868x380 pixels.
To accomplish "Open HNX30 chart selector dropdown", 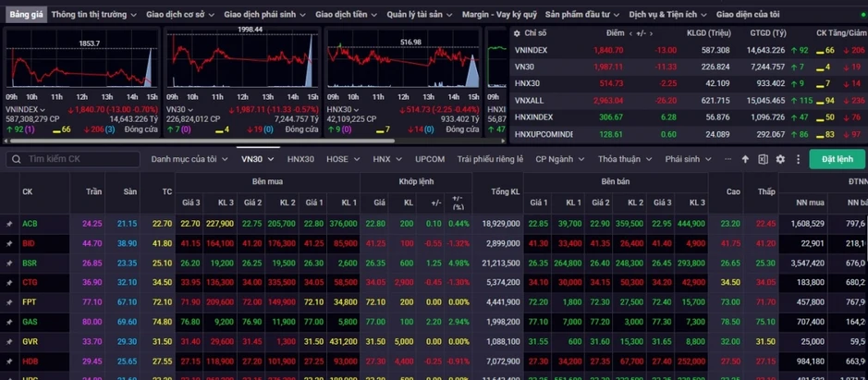I will pos(343,110).
